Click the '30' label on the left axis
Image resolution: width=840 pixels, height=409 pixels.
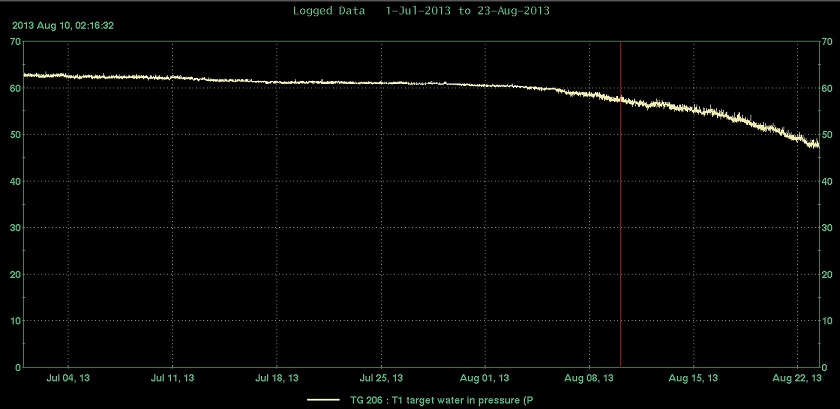click(x=16, y=228)
